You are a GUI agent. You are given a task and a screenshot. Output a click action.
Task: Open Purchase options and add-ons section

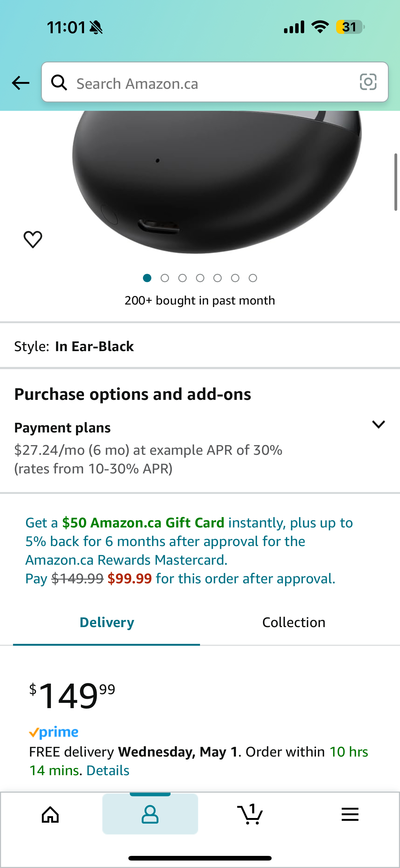(x=133, y=394)
